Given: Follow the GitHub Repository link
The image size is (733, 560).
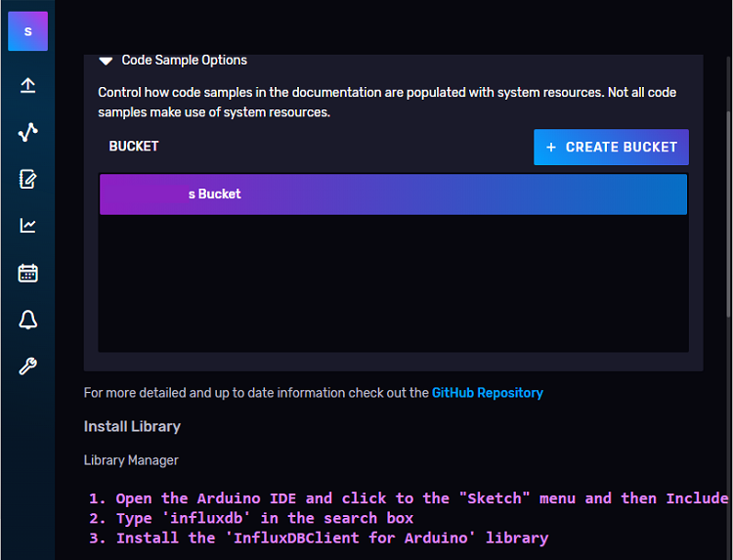Looking at the screenshot, I should (x=487, y=393).
